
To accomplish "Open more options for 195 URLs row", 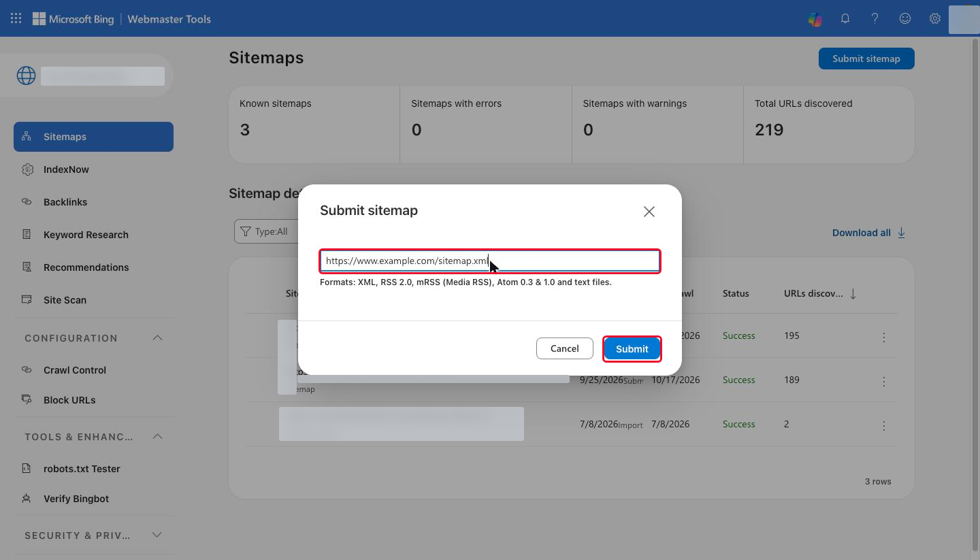I will (884, 337).
